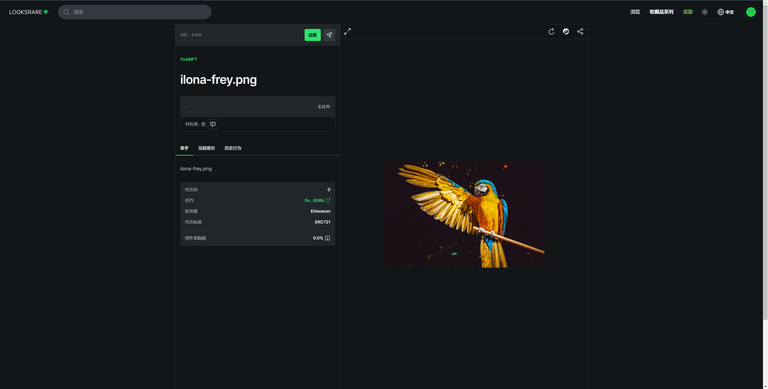Viewport: 768px width, 389px height.
Task: Toggle the light/dark theme sun icon
Action: (x=704, y=12)
